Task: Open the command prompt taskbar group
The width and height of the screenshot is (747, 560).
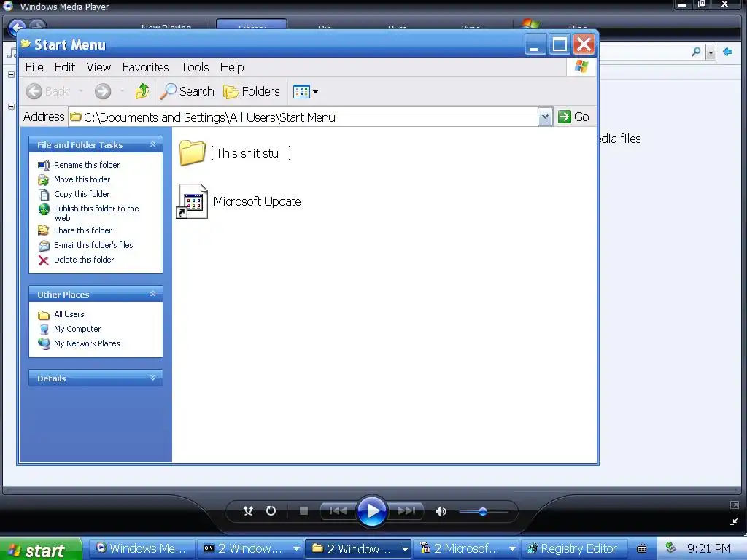Action: click(x=251, y=548)
